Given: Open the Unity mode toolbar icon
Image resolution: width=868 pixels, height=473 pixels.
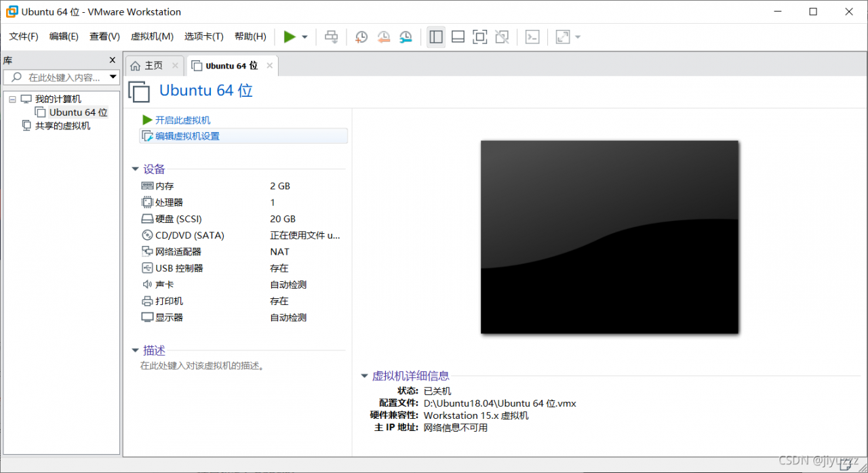Looking at the screenshot, I should (x=502, y=37).
